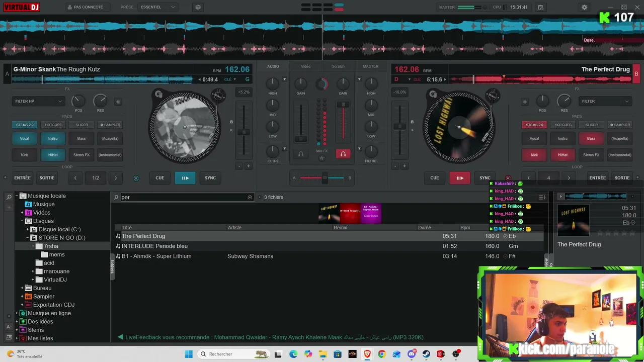Image resolution: width=644 pixels, height=362 pixels.
Task: Open Google Chrome from the taskbar
Action: tap(382, 354)
